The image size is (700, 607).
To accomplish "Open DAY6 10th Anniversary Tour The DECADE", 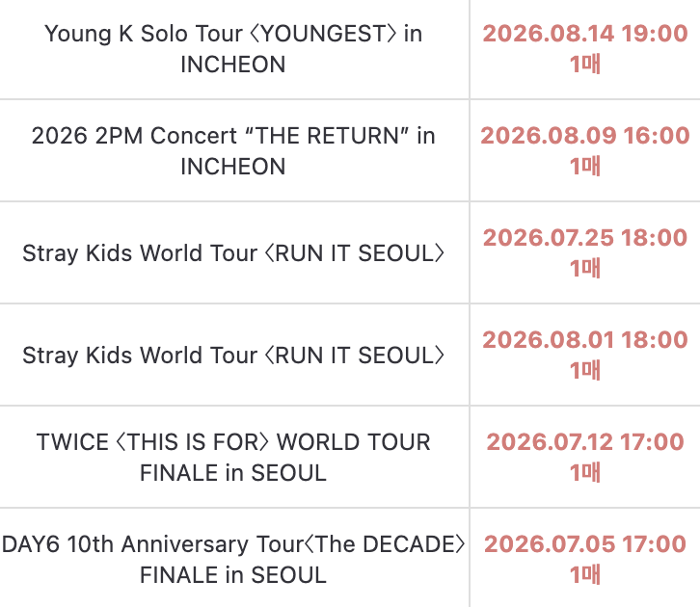I will point(233,559).
